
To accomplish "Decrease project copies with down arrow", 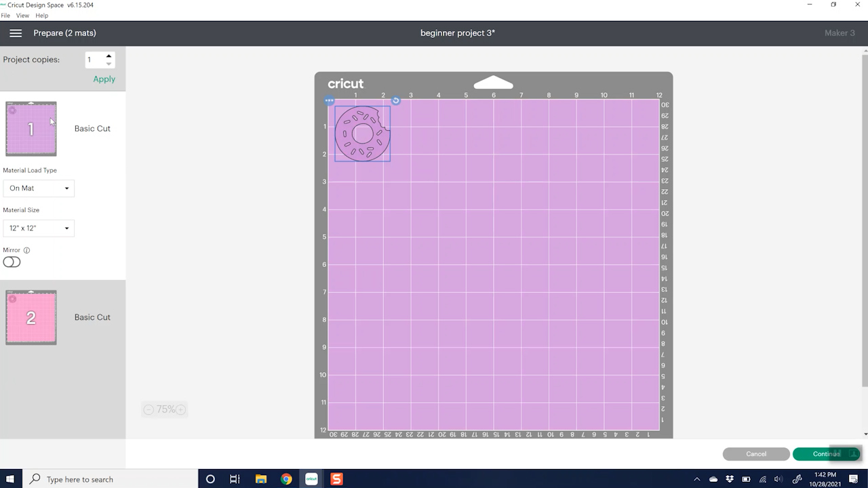I will 108,64.
